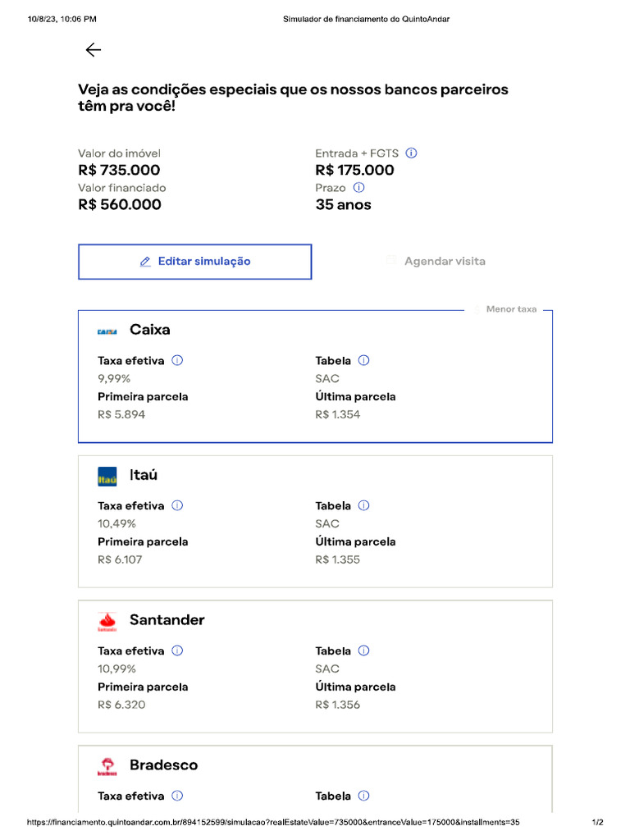
Task: Open Itaú Taxa efetiva info icon
Action: click(177, 505)
